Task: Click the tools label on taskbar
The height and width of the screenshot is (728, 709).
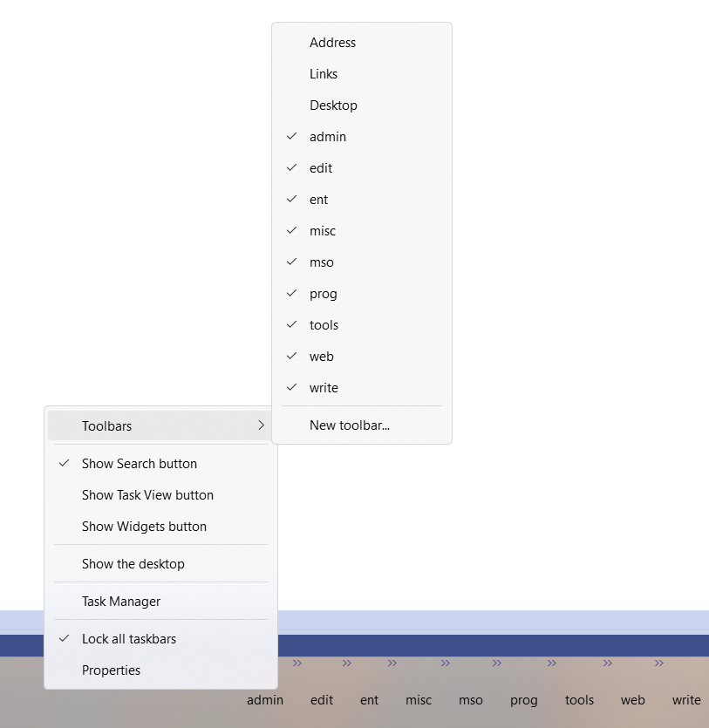Action: 579,700
